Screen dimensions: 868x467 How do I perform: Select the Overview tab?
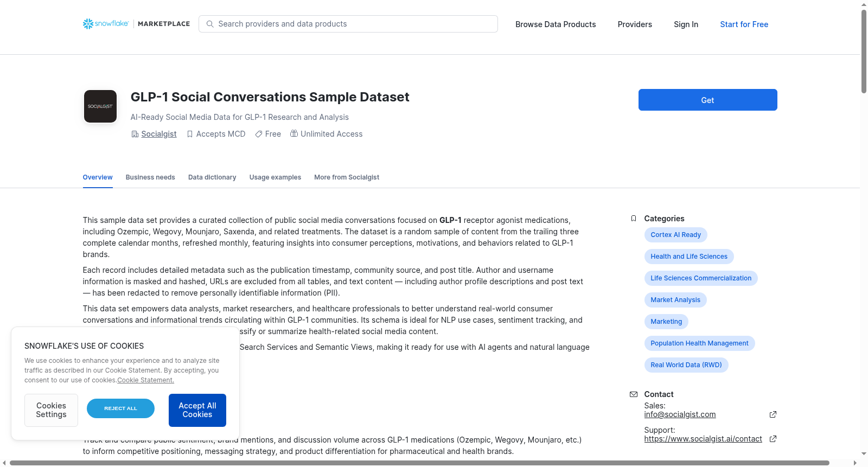coord(98,177)
